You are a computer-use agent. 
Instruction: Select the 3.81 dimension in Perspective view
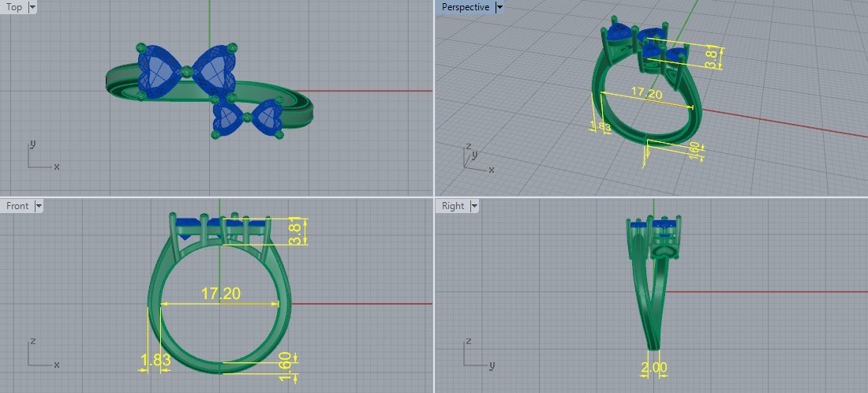pos(712,58)
